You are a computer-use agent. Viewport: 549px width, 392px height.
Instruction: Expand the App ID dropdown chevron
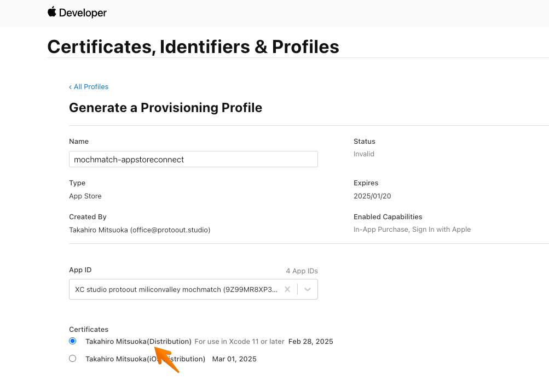[x=308, y=289]
